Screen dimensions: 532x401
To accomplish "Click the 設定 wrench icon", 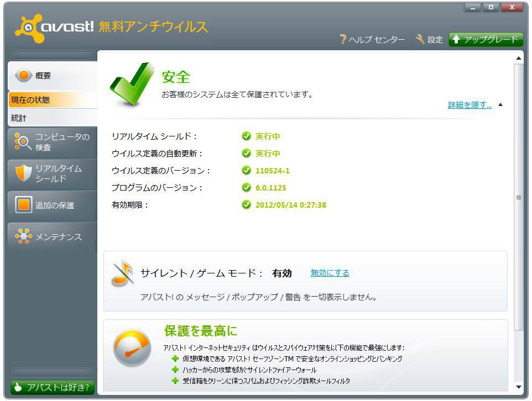I will click(x=420, y=39).
